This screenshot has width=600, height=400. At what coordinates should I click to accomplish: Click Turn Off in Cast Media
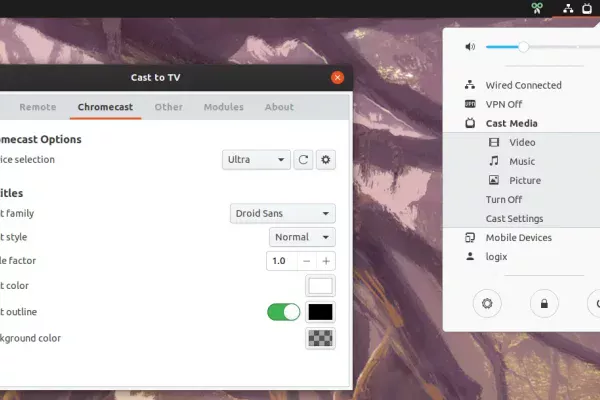pyautogui.click(x=522, y=199)
